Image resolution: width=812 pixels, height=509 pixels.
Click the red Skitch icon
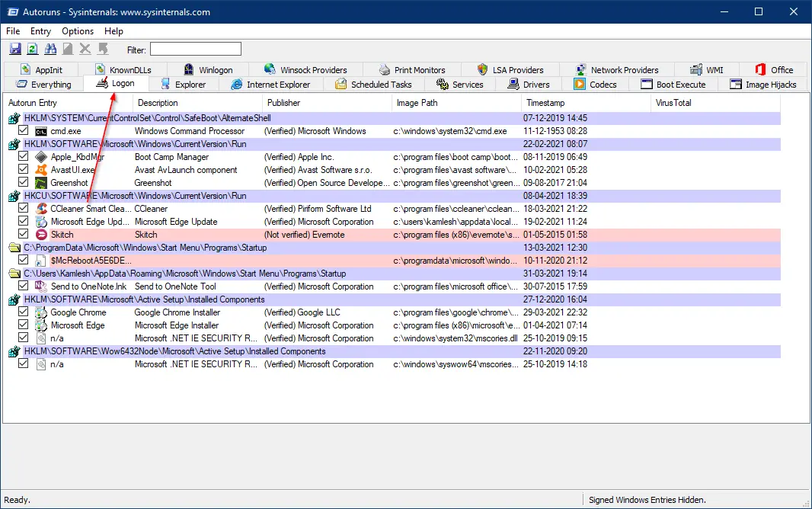(x=41, y=235)
